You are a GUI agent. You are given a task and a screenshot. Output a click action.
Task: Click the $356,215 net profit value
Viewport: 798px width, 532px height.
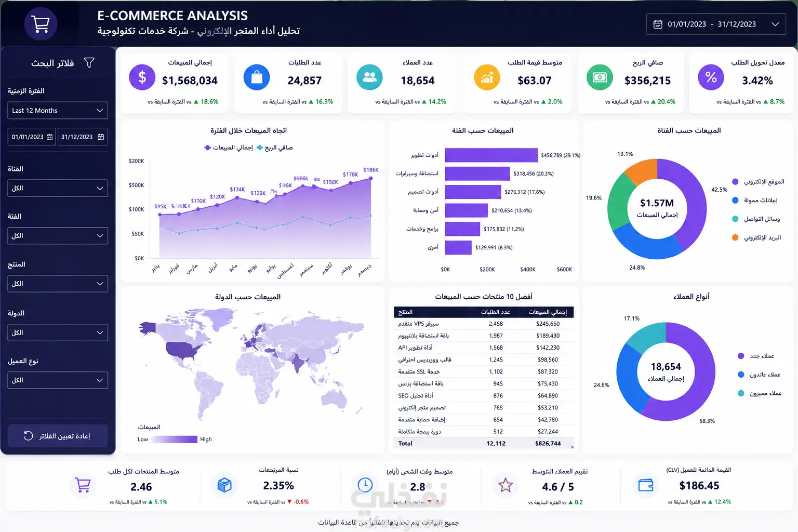click(x=647, y=81)
